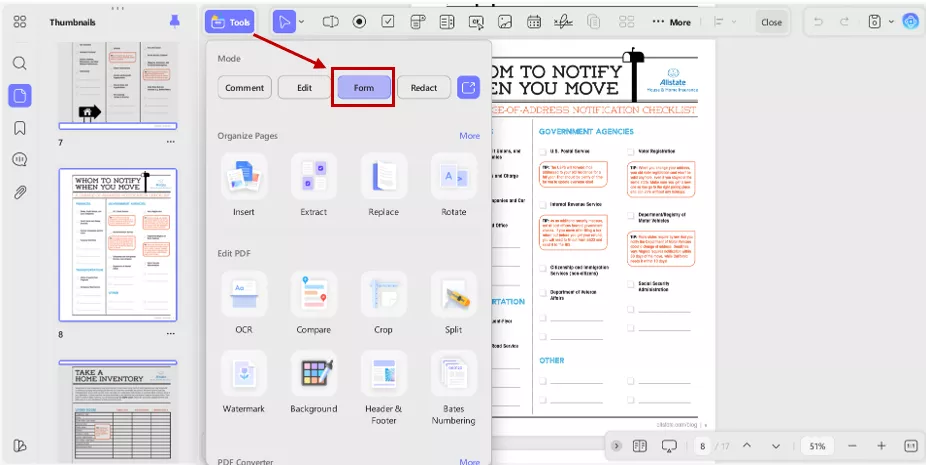926x465 pixels.
Task: Open the Rotate pages tool
Action: point(454,186)
